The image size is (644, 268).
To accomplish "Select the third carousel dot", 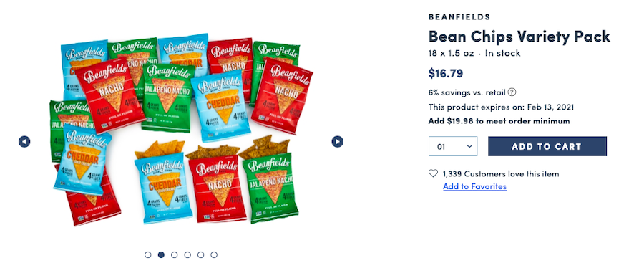I will (174, 254).
